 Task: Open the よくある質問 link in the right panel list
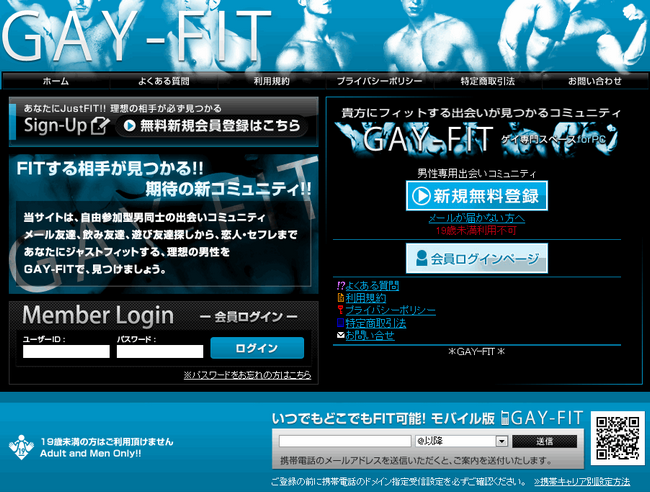click(x=372, y=286)
